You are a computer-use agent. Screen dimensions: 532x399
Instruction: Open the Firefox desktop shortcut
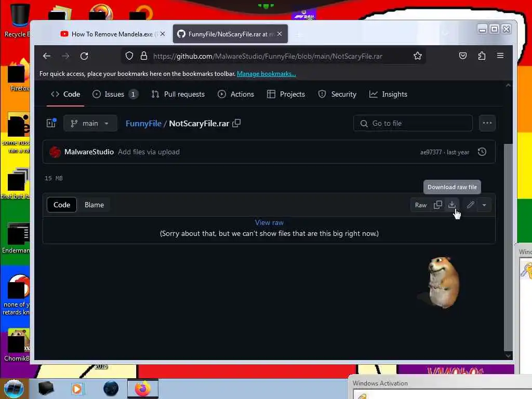coord(18,75)
